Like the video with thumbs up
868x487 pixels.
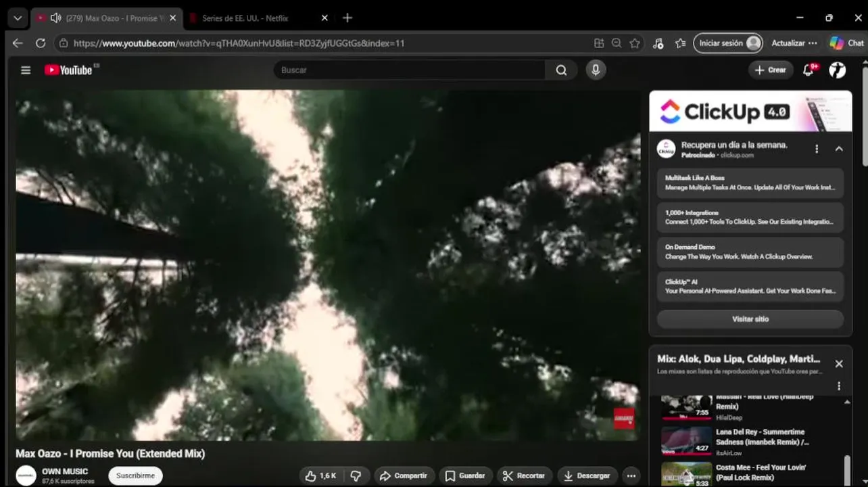tap(320, 476)
